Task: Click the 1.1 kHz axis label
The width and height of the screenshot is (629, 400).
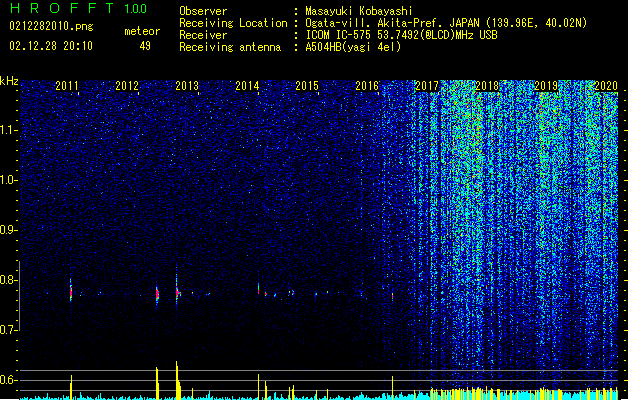Action: point(9,130)
